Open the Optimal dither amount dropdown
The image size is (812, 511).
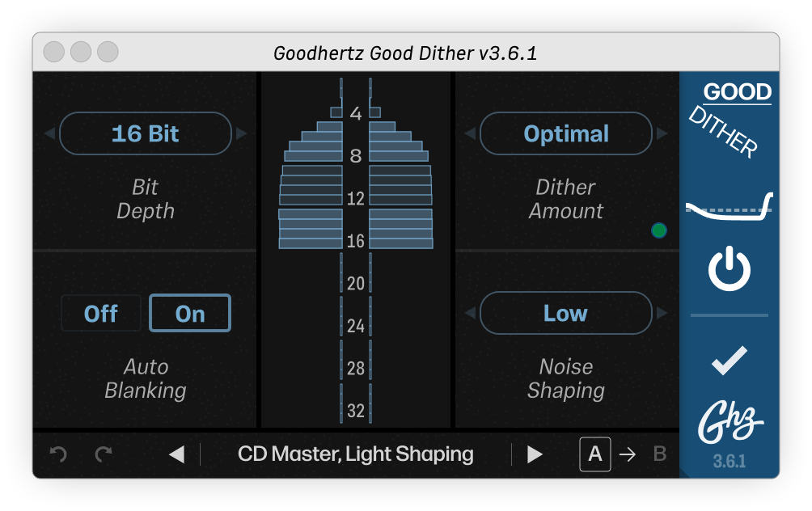pyautogui.click(x=566, y=133)
